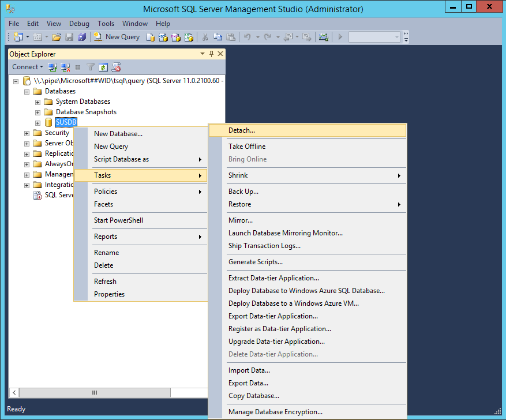Open the filter icon in Object Explorer
506x420 pixels.
[x=90, y=67]
